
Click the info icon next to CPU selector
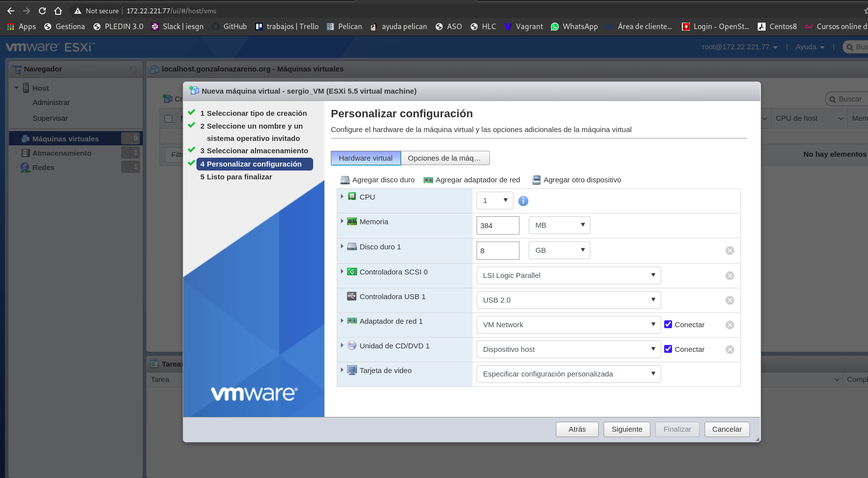pos(523,201)
